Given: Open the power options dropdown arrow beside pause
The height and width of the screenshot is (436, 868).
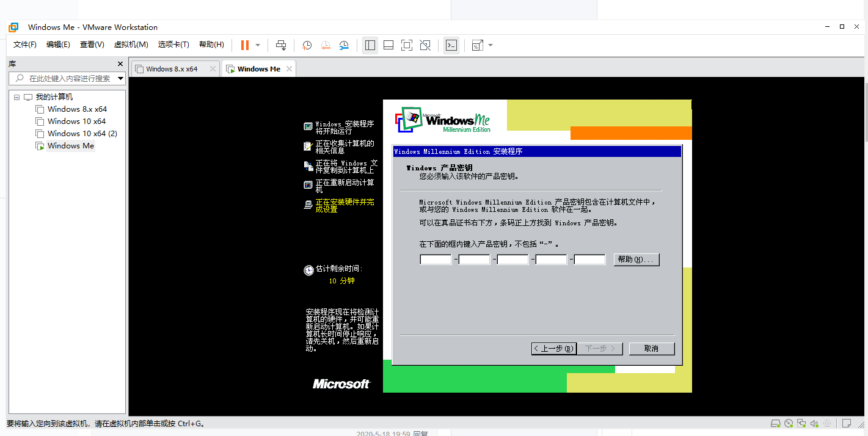Looking at the screenshot, I should coord(258,45).
